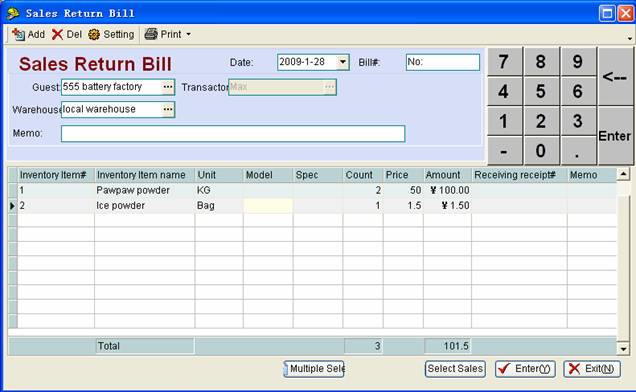636x392 pixels.
Task: Click the ¥100.00 amount cell
Action: [x=447, y=190]
